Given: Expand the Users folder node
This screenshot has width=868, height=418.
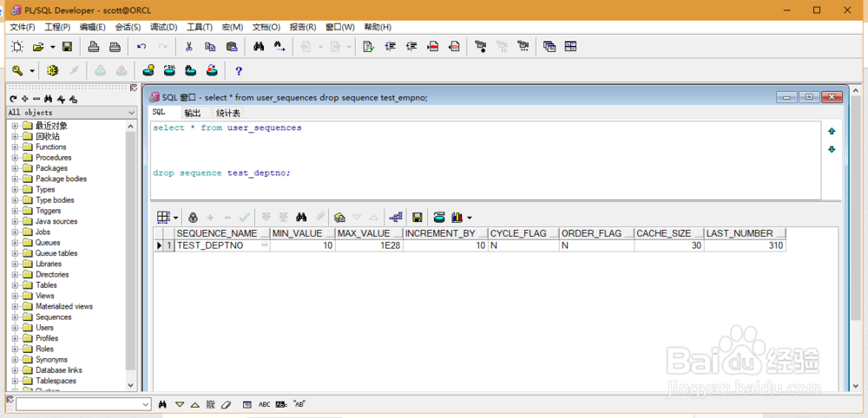Looking at the screenshot, I should click(15, 328).
